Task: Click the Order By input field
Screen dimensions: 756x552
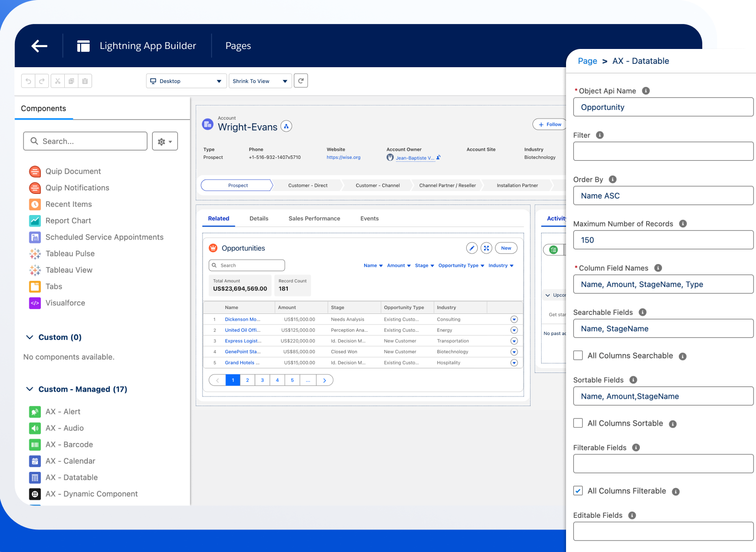Action: pyautogui.click(x=663, y=195)
